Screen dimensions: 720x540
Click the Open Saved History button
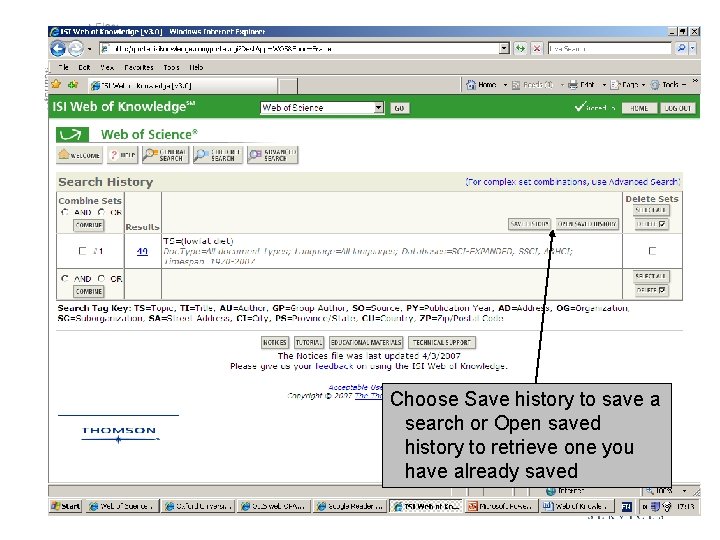[x=587, y=224]
